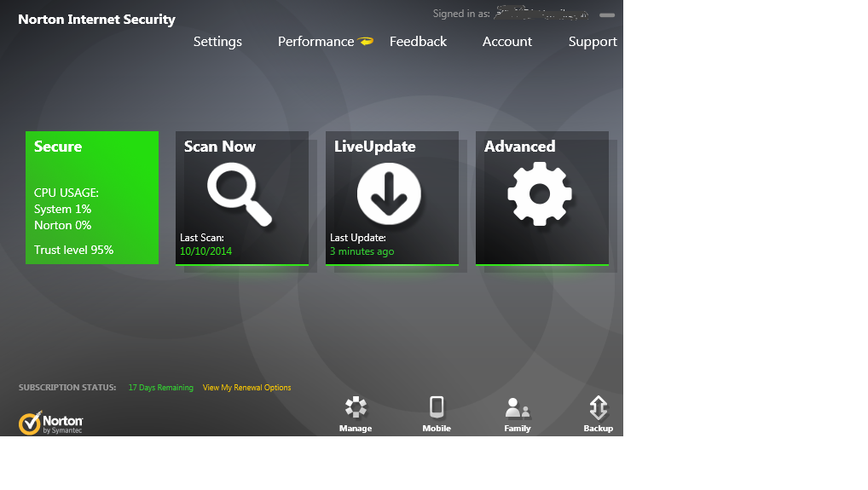
Task: Click the SUBSCRIPTION STATUS label
Action: point(67,388)
